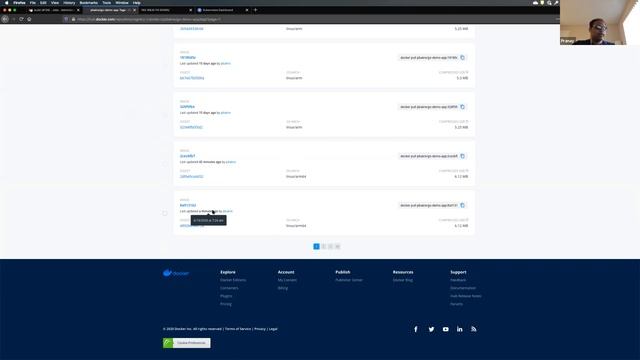Open Pricing footer link
Screen dimensions: 640x360
226,304
